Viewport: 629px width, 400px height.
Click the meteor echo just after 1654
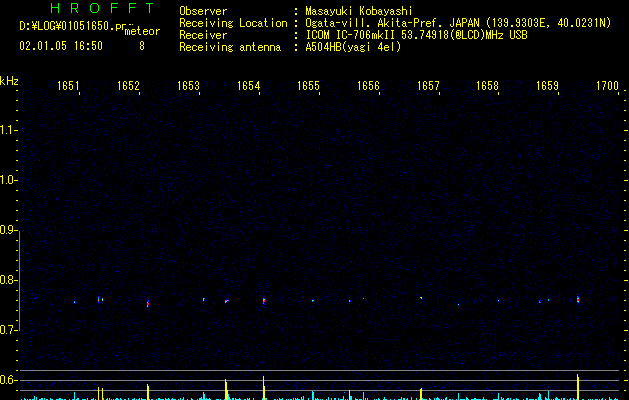264,301
